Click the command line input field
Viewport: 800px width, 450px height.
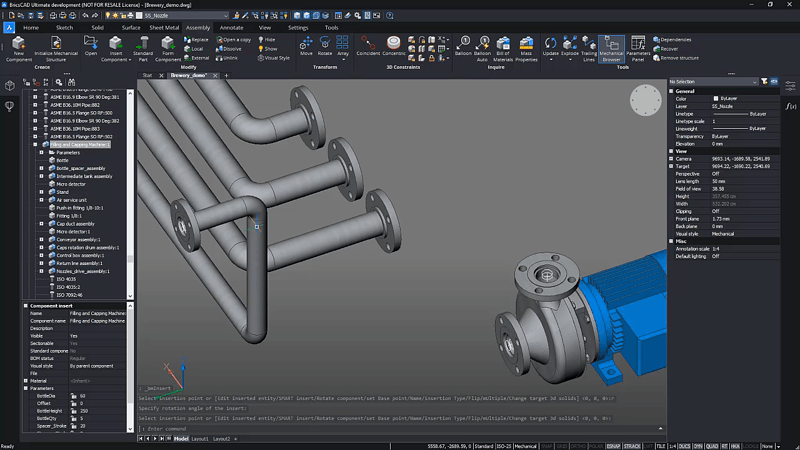click(398, 429)
